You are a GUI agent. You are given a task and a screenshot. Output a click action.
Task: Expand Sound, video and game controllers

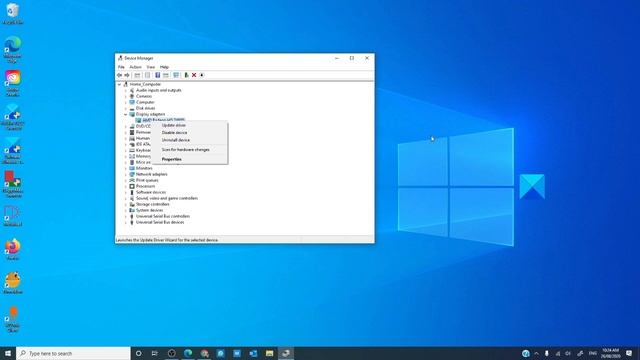(x=126, y=198)
